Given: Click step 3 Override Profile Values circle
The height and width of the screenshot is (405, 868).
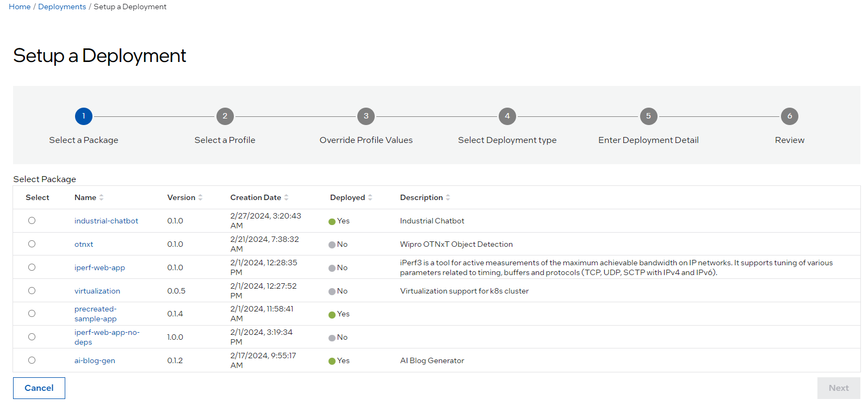Looking at the screenshot, I should coord(366,116).
